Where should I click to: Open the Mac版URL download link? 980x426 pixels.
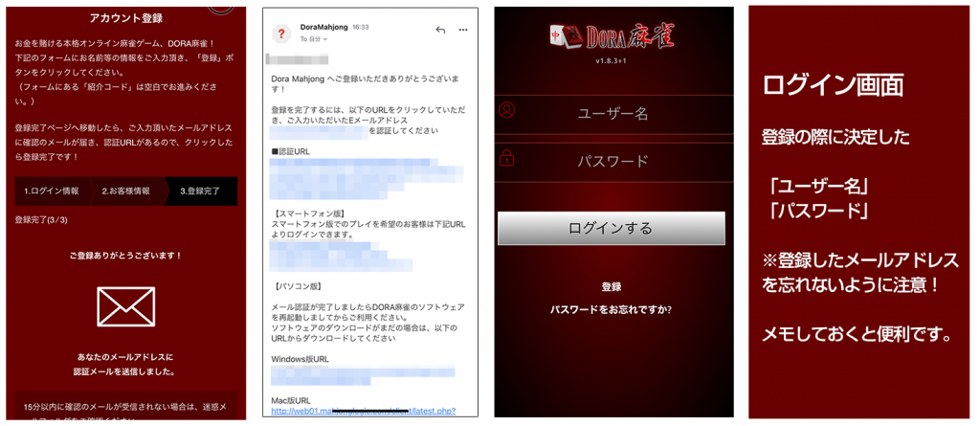point(364,411)
